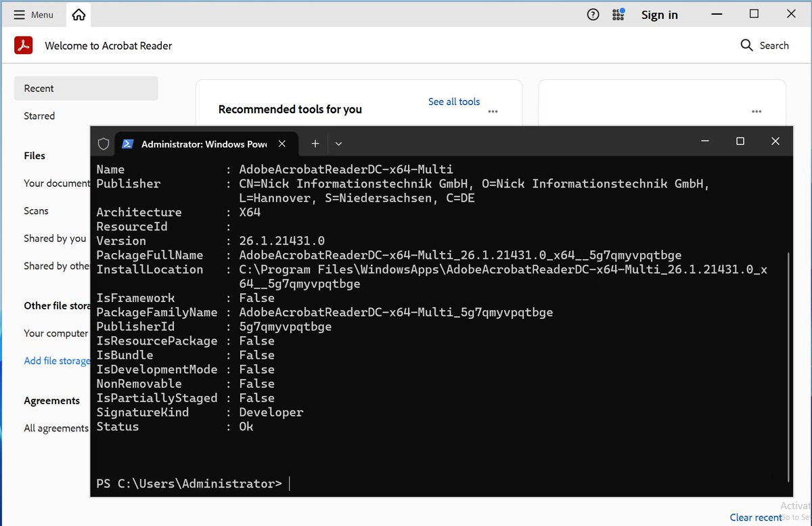The height and width of the screenshot is (526, 812).
Task: Click Add file storage link
Action: (57, 361)
